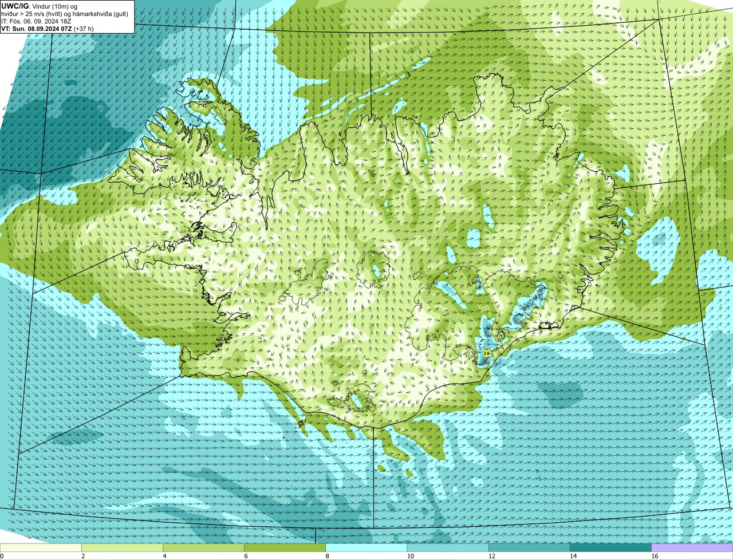Click the "UWC/IG: Vindur (10m) og" title line

tap(40, 6)
